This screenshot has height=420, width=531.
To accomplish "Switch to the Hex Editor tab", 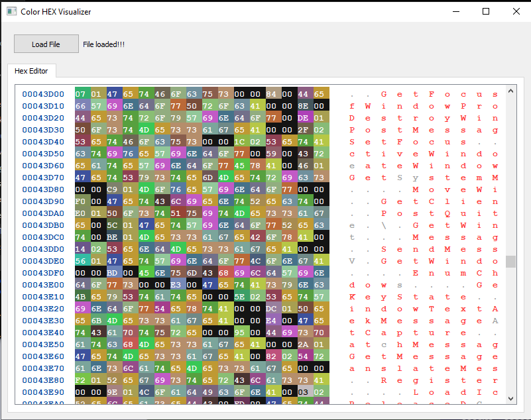I will (x=32, y=71).
